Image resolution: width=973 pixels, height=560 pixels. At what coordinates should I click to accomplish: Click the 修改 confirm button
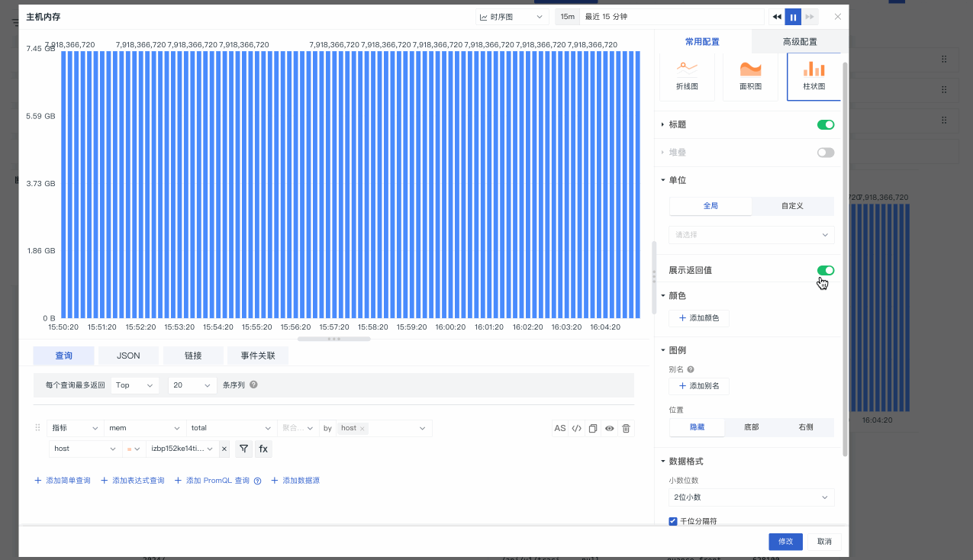(x=785, y=542)
